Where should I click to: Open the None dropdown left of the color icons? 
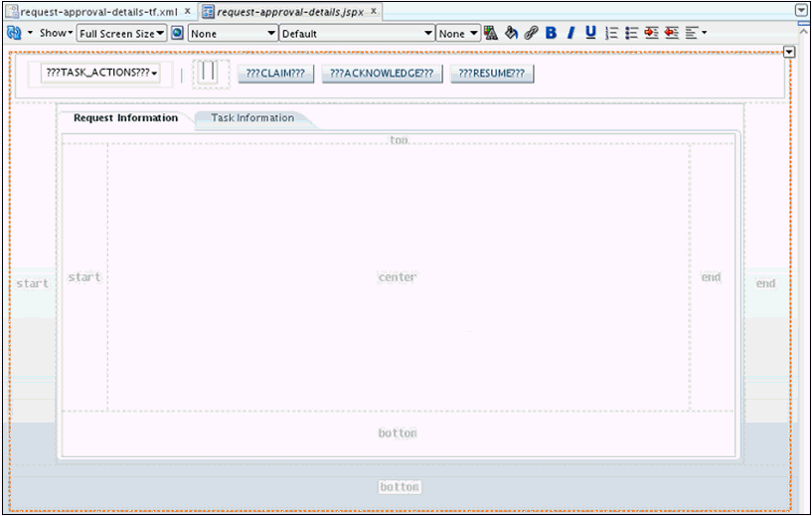click(458, 34)
